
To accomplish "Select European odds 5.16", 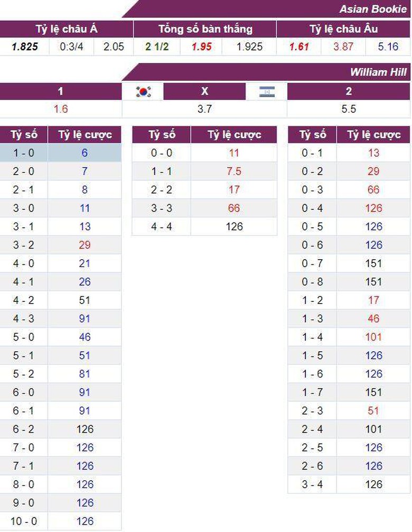I will click(x=388, y=47).
